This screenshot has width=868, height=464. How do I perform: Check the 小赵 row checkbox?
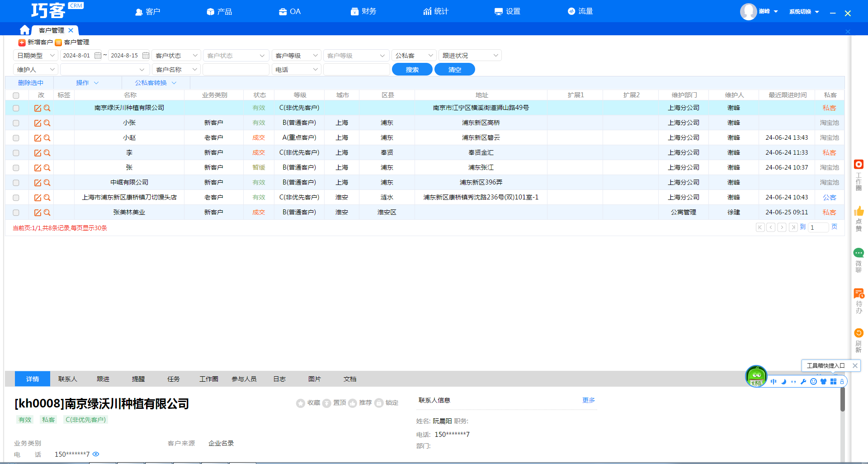[x=16, y=138]
